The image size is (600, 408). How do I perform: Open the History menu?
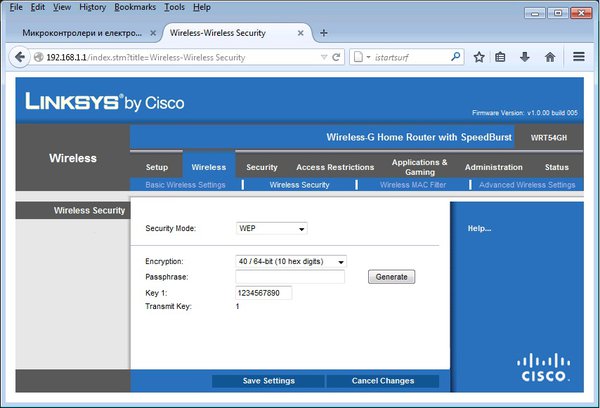tap(93, 7)
